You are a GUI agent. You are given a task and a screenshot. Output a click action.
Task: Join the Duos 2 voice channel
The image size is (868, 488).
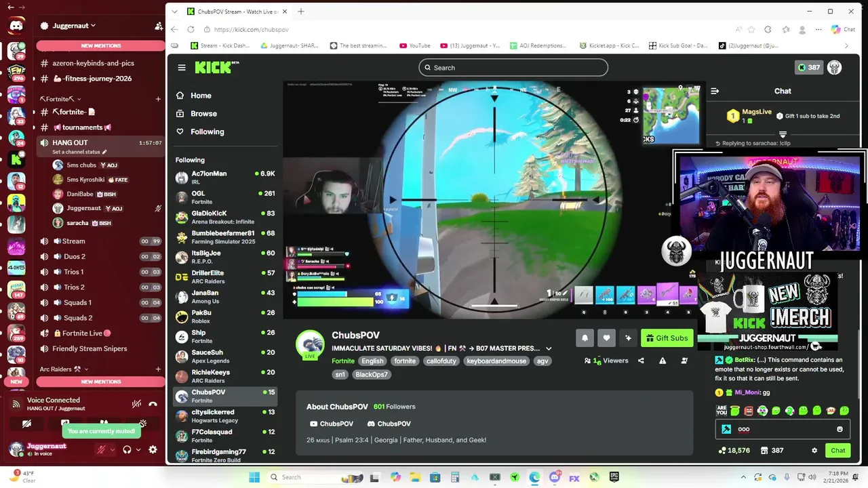point(100,256)
